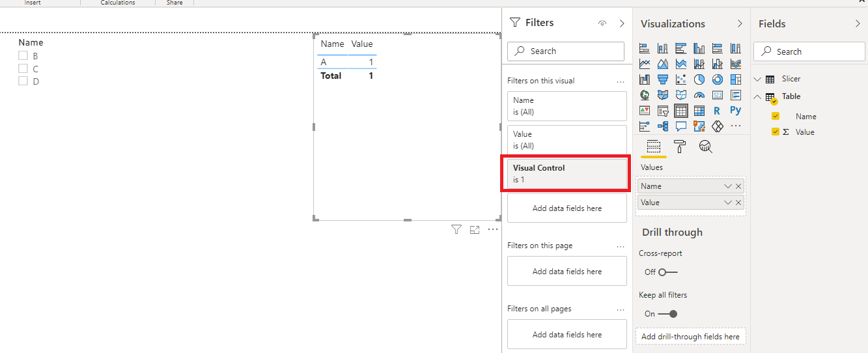868x353 pixels.
Task: Open ellipsis menu for Filters on all pages
Action: pyautogui.click(x=621, y=309)
